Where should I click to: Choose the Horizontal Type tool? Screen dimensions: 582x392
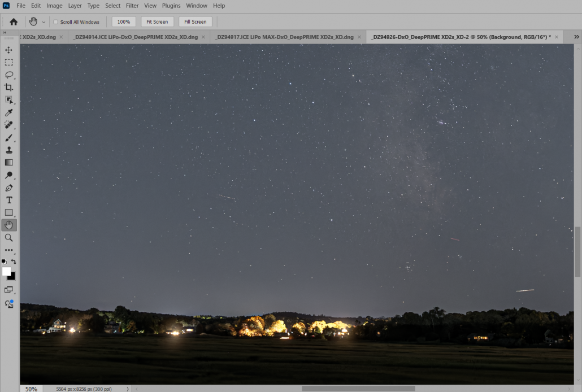coord(8,200)
